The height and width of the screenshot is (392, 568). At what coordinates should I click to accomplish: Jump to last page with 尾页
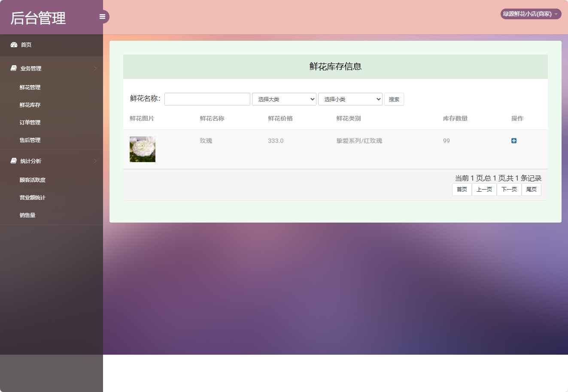point(532,190)
